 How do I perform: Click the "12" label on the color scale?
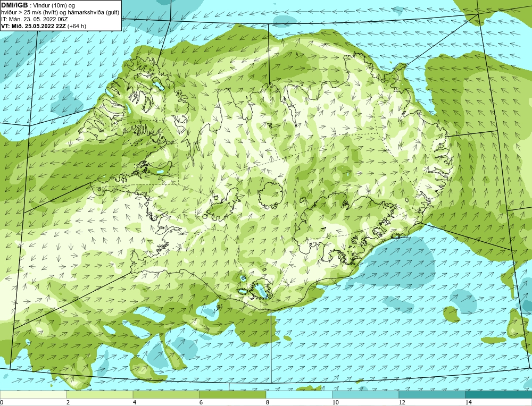(x=402, y=402)
